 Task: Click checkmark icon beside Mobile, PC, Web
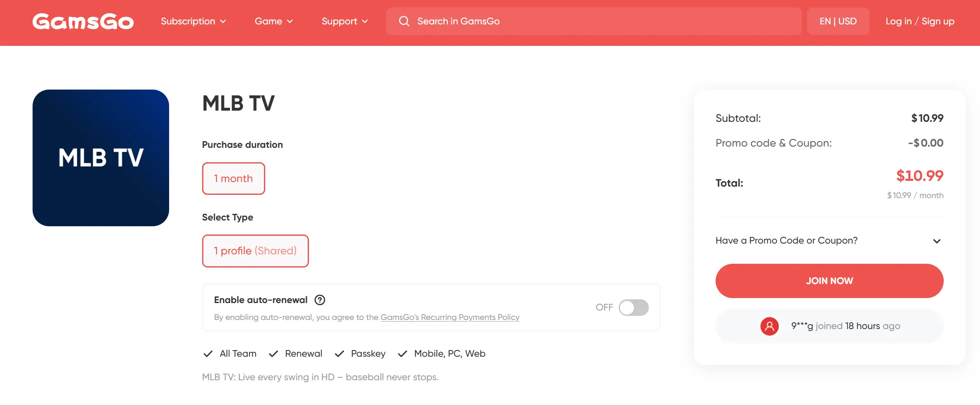point(402,354)
